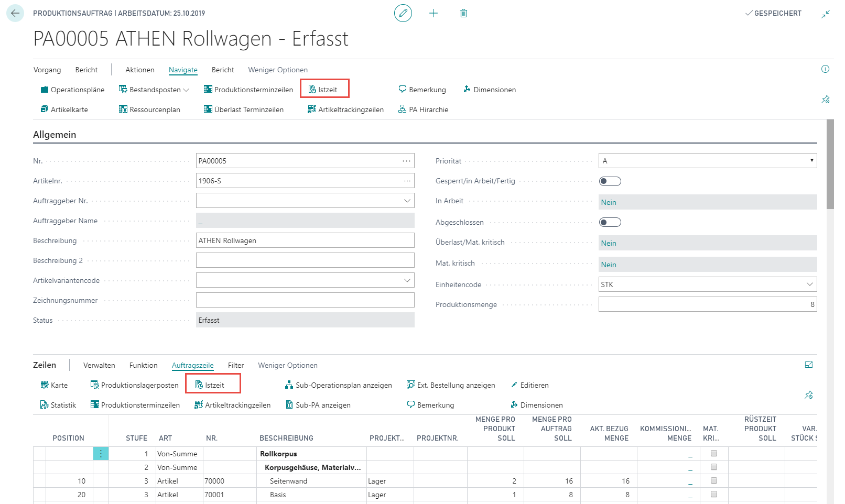Click the edit pencil icon
This screenshot has height=504, width=845.
(x=403, y=13)
